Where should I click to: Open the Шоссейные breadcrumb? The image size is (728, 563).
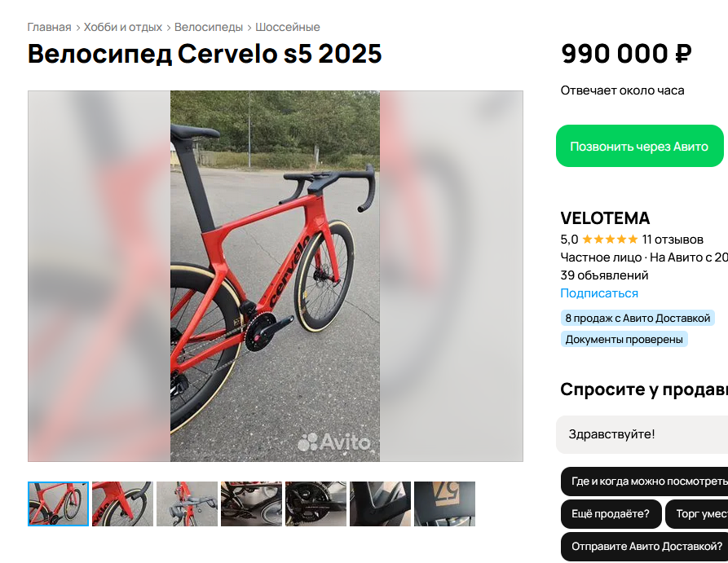288,27
